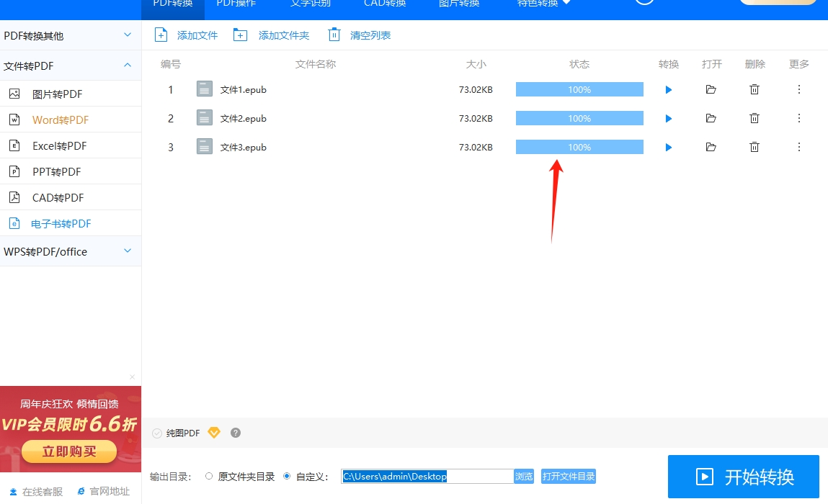Start converting 文件1.epub with play icon
The height and width of the screenshot is (504, 828).
669,90
